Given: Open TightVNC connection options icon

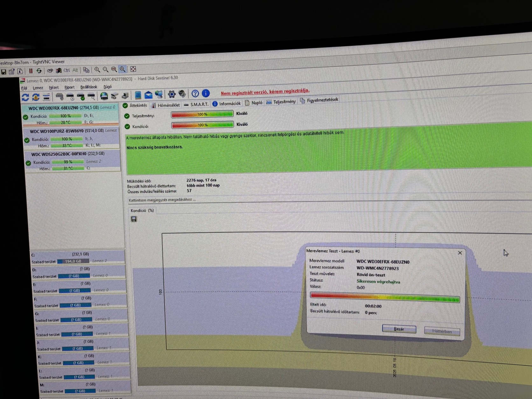Looking at the screenshot, I should pyautogui.click(x=12, y=72).
